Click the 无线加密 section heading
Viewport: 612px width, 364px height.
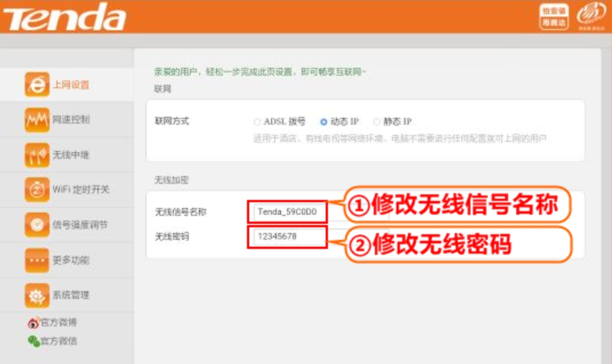click(x=171, y=180)
